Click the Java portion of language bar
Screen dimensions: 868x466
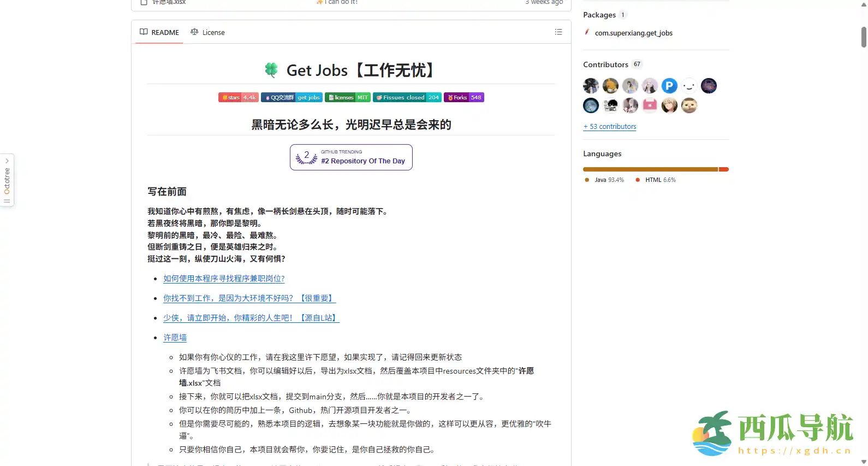pyautogui.click(x=650, y=169)
